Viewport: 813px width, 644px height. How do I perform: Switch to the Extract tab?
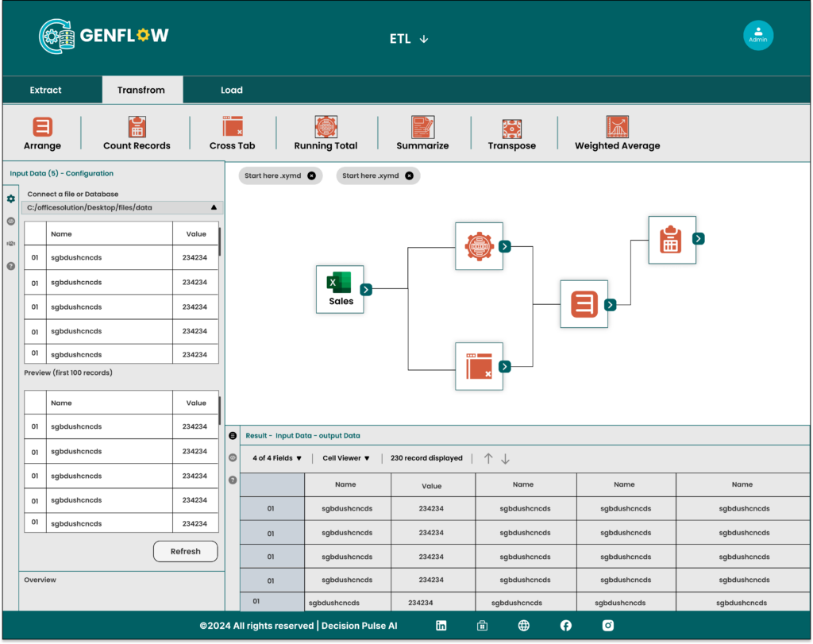45,91
